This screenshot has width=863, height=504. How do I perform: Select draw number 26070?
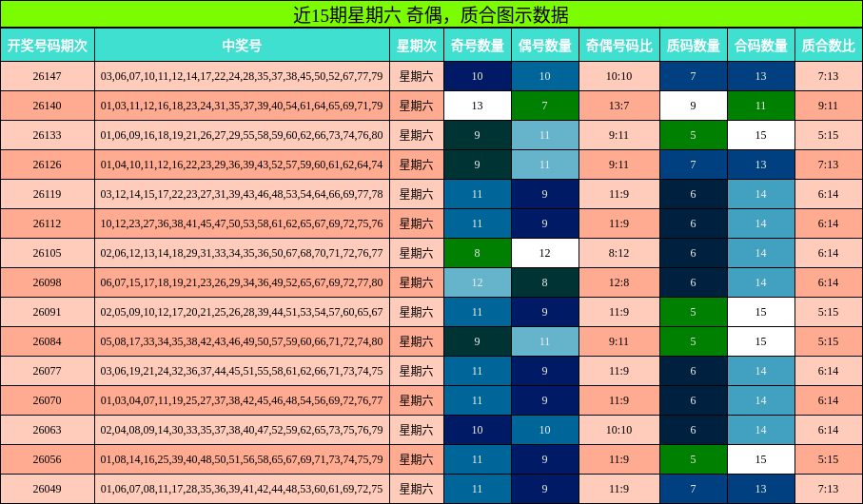click(48, 400)
